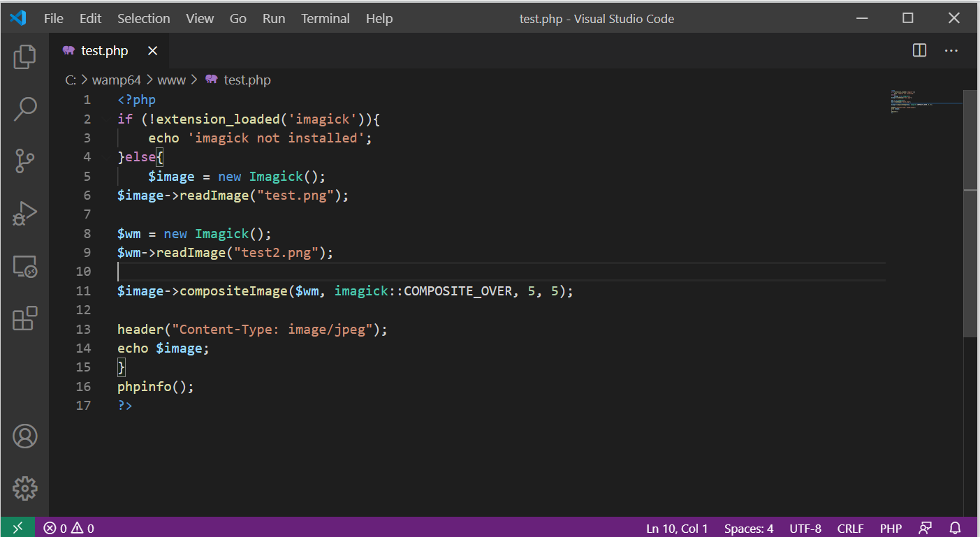The height and width of the screenshot is (537, 980).
Task: Open the File menu
Action: click(x=54, y=19)
